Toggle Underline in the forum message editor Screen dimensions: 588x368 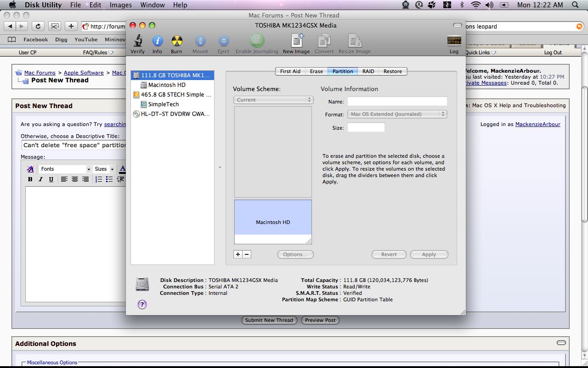coord(51,179)
